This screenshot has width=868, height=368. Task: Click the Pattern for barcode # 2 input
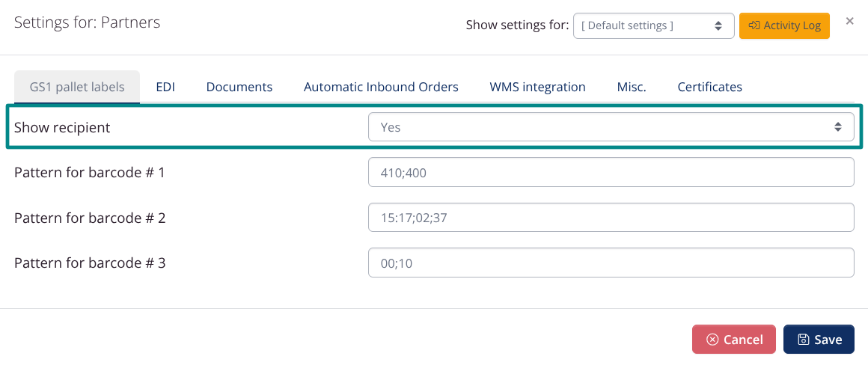pyautogui.click(x=611, y=218)
